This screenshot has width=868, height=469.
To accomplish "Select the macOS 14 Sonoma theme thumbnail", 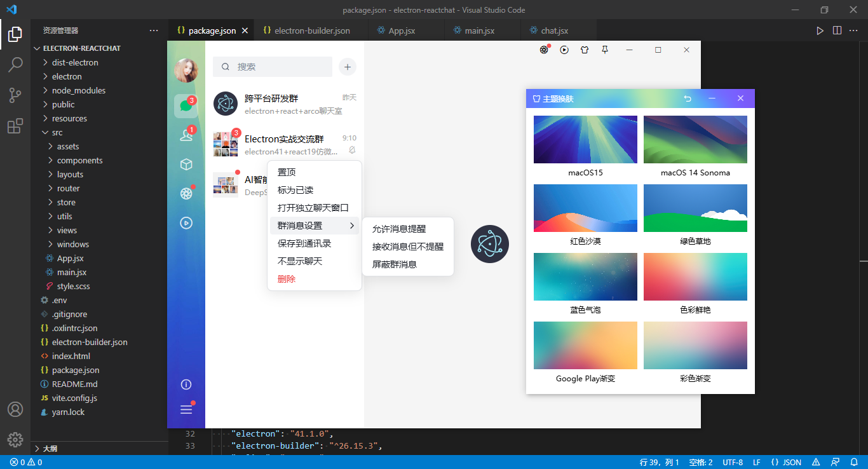I will (695, 140).
